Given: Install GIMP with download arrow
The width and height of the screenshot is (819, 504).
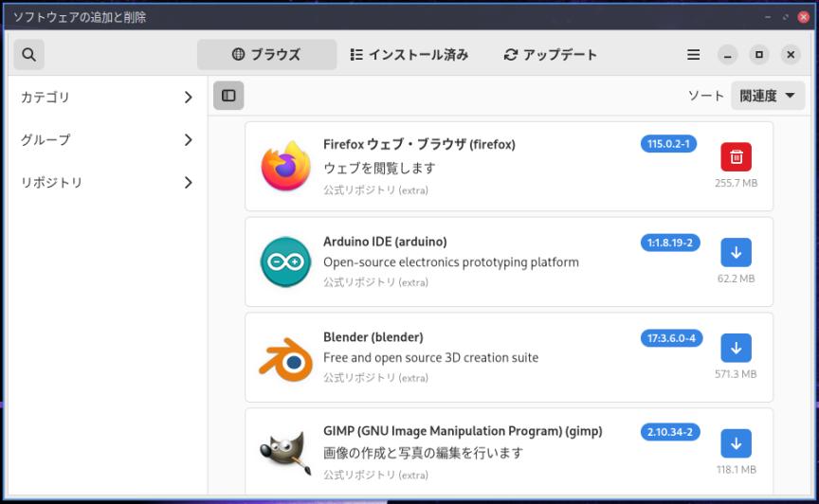Looking at the screenshot, I should coord(736,443).
